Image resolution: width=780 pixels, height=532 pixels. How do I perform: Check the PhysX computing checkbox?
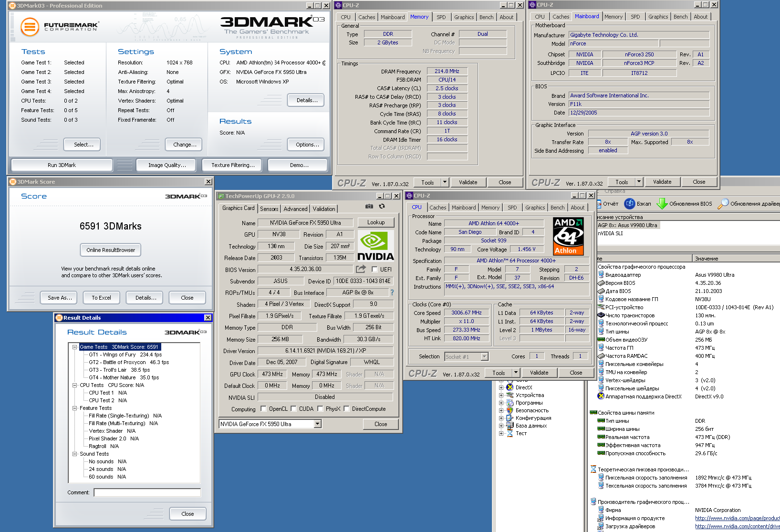pos(320,409)
